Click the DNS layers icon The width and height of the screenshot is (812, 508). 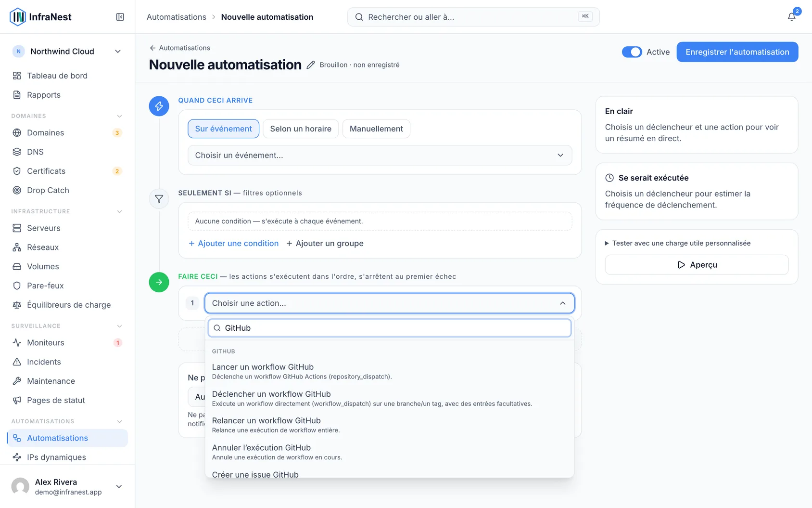[17, 152]
